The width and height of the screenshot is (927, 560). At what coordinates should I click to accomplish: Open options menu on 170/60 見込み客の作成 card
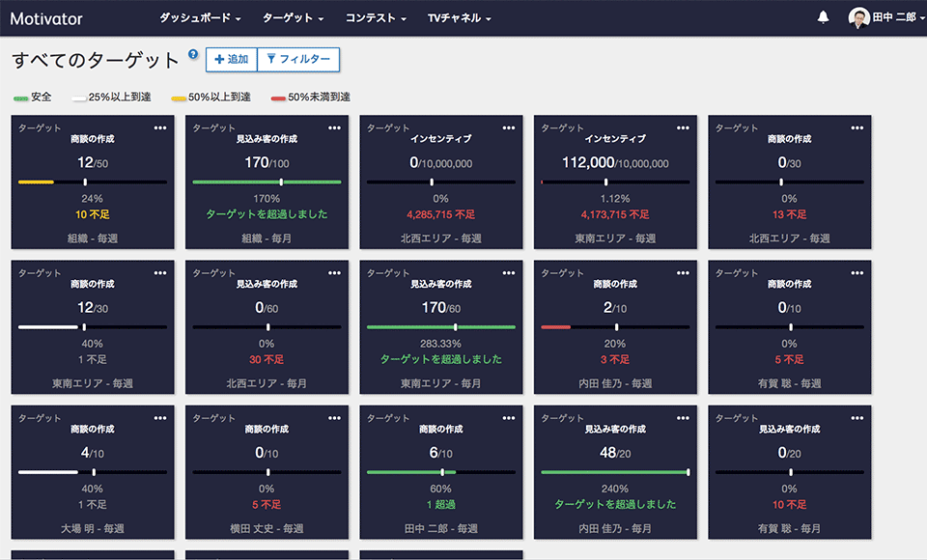pyautogui.click(x=509, y=272)
